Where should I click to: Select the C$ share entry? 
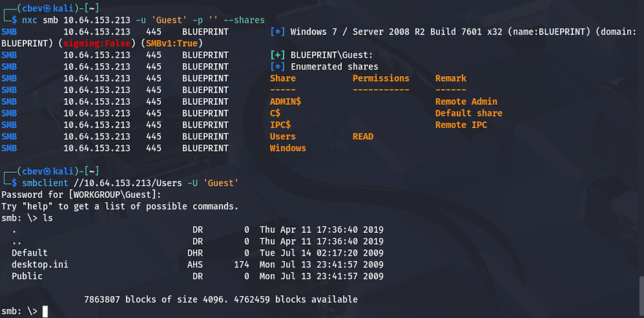point(275,114)
